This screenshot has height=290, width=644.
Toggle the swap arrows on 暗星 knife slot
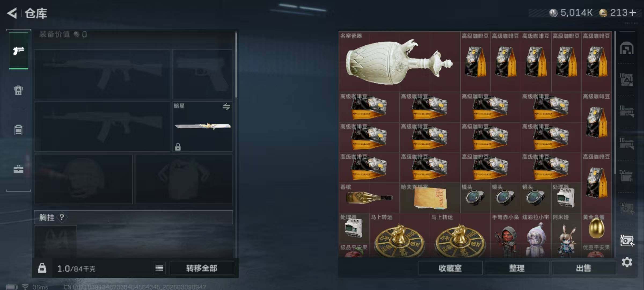[226, 107]
